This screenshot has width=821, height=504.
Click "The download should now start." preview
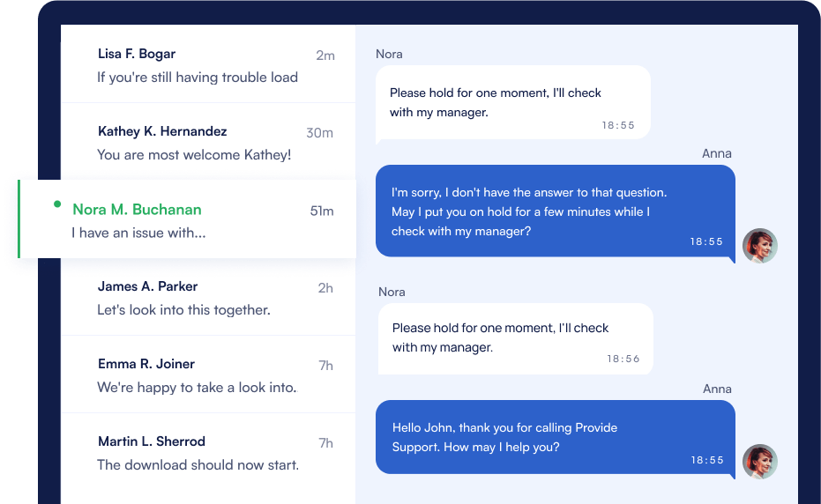pos(198,465)
